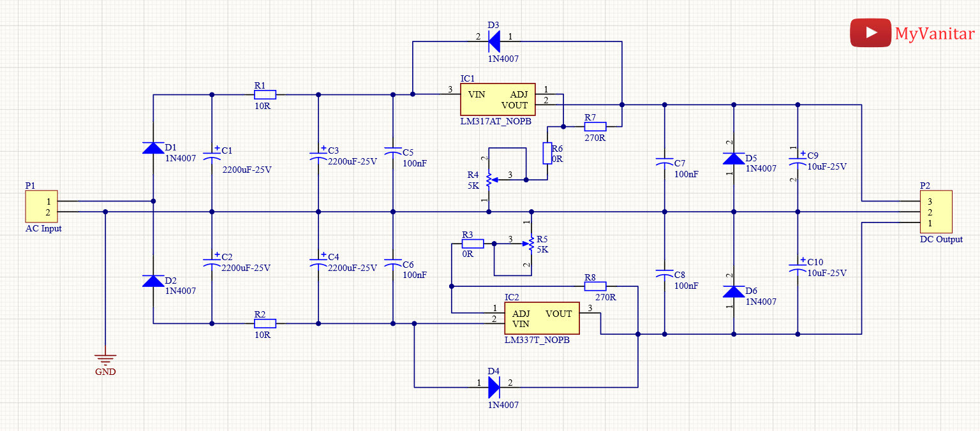Select the D2 1N4007 diode symbol
Image resolution: width=980 pixels, height=431 pixels.
pos(153,281)
